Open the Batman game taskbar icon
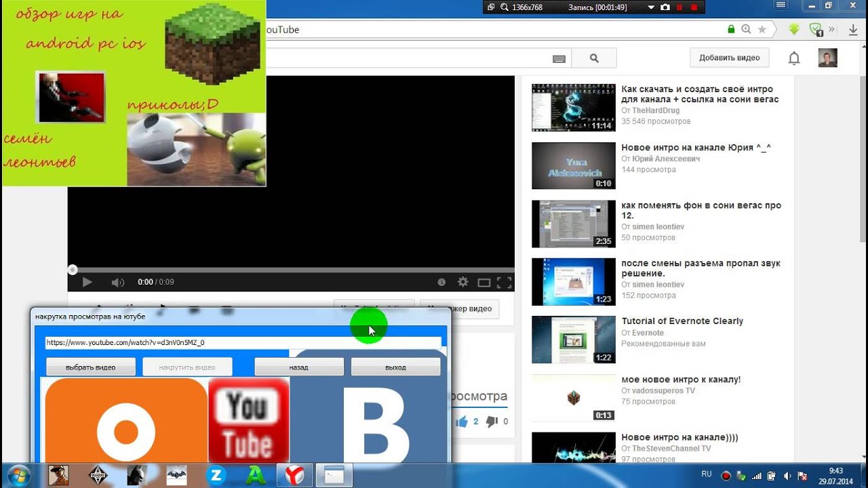 (138, 475)
